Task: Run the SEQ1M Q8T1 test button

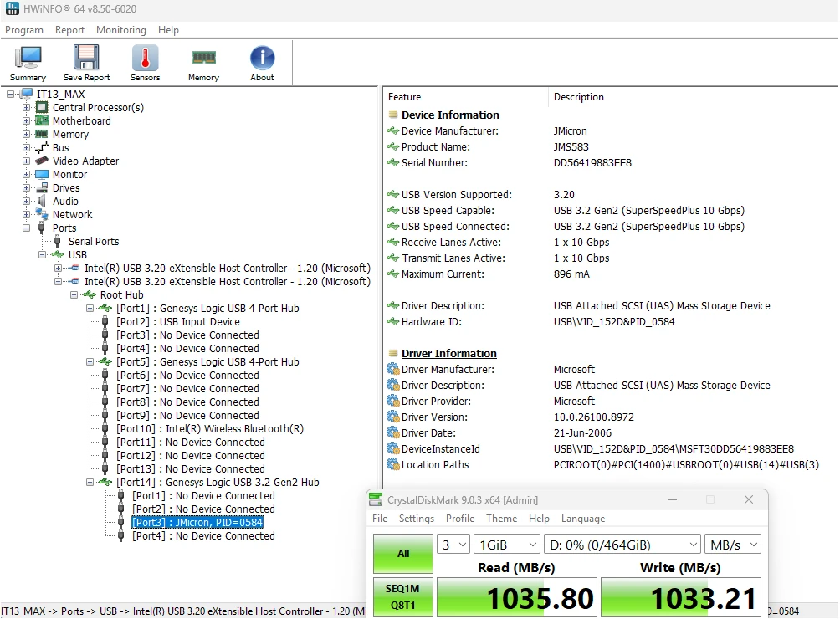Action: point(403,597)
